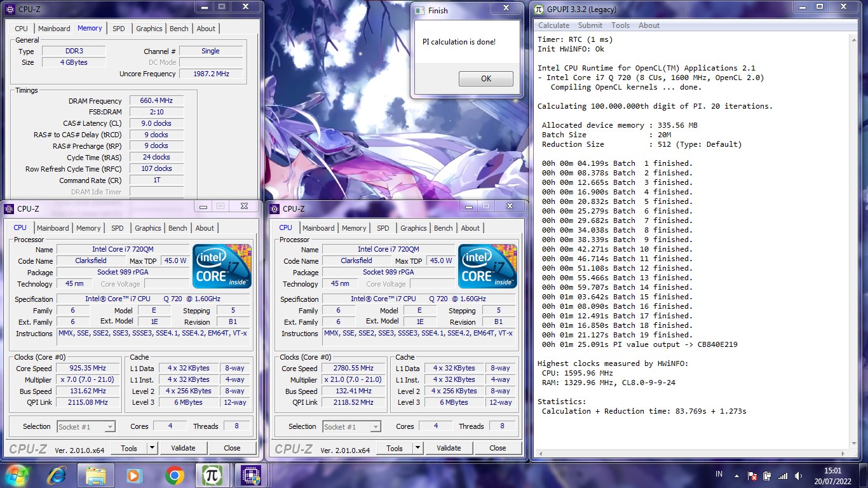Open the volume speaker tray icon
This screenshot has width=868, height=488.
pos(798,475)
